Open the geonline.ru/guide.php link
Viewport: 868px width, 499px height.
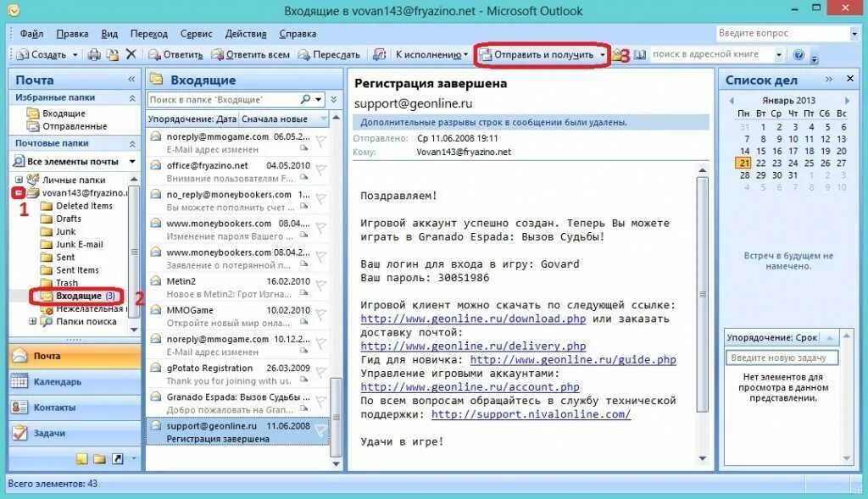(x=573, y=360)
